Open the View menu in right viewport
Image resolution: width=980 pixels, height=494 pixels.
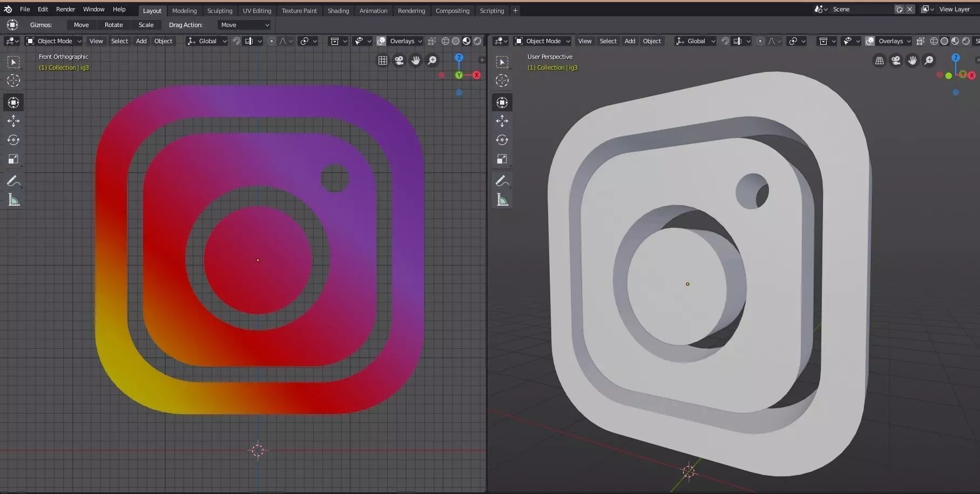[585, 41]
